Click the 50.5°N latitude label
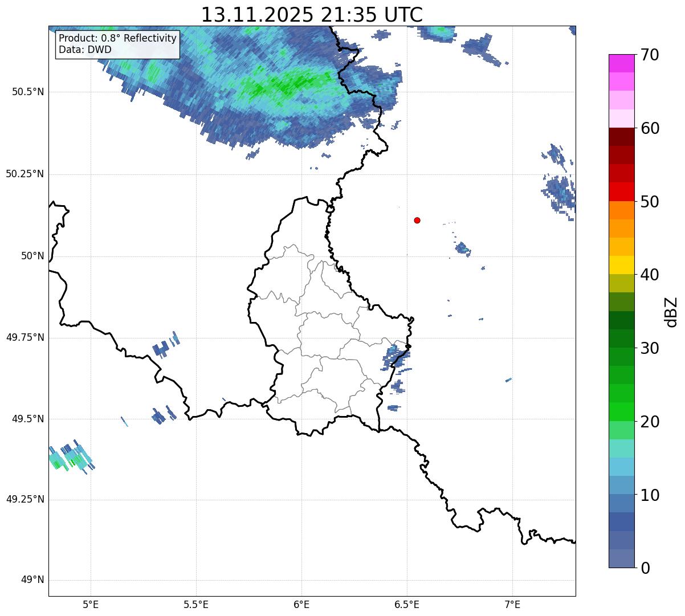 click(x=28, y=92)
